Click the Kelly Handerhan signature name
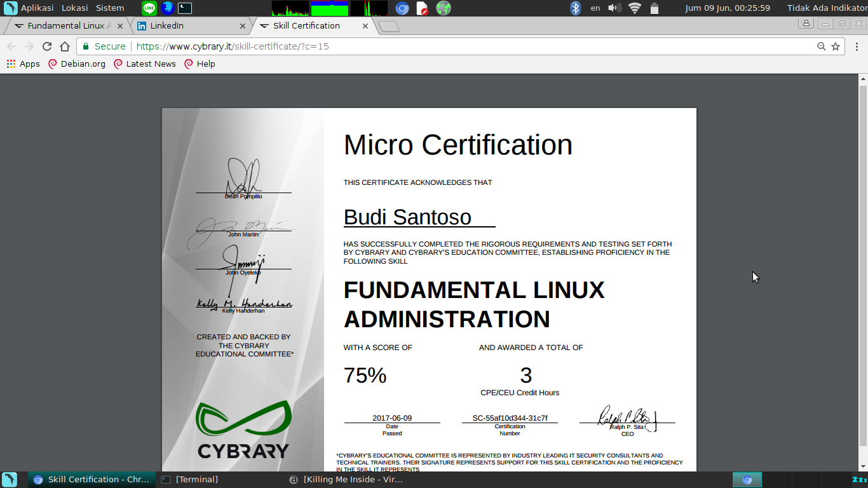The image size is (868, 488). [x=243, y=311]
